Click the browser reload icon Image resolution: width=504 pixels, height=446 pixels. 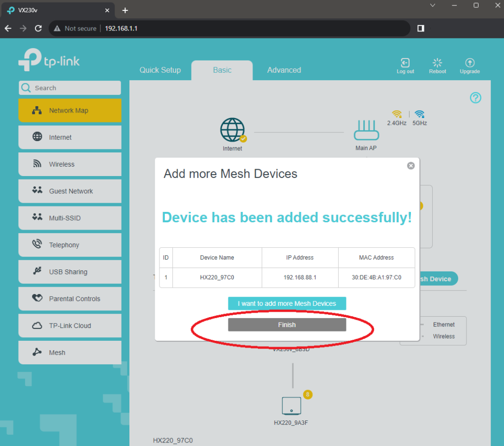coord(38,29)
